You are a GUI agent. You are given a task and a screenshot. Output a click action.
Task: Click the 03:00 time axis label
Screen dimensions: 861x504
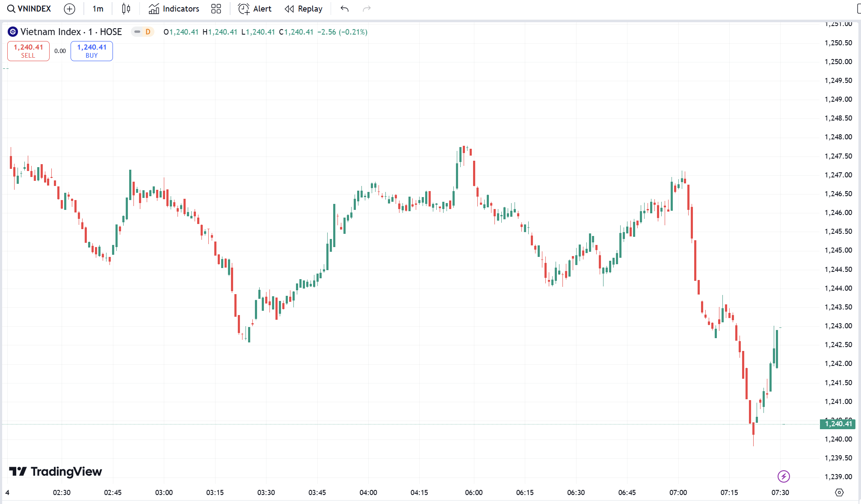(x=164, y=492)
